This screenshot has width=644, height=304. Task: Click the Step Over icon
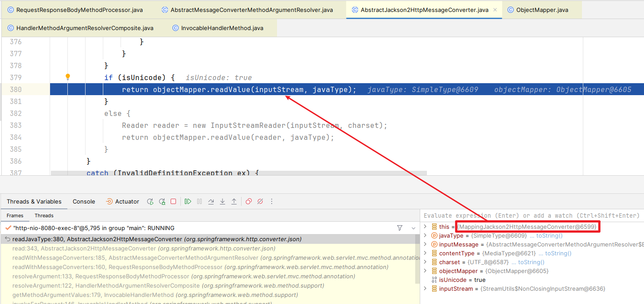click(211, 201)
